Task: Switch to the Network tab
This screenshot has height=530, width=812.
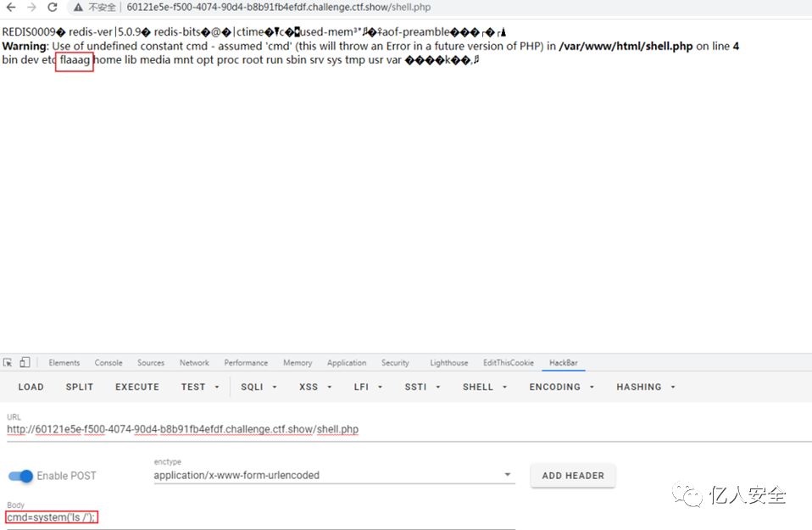Action: pyautogui.click(x=194, y=363)
